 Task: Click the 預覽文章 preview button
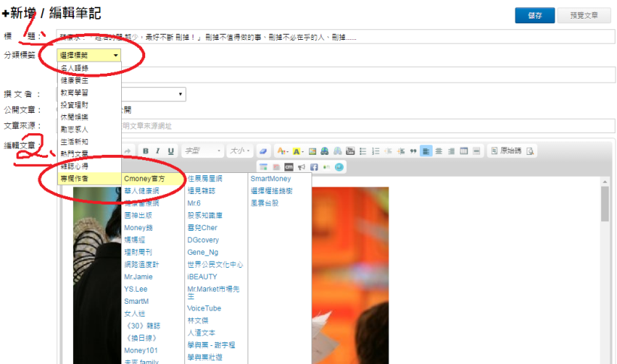pos(584,15)
